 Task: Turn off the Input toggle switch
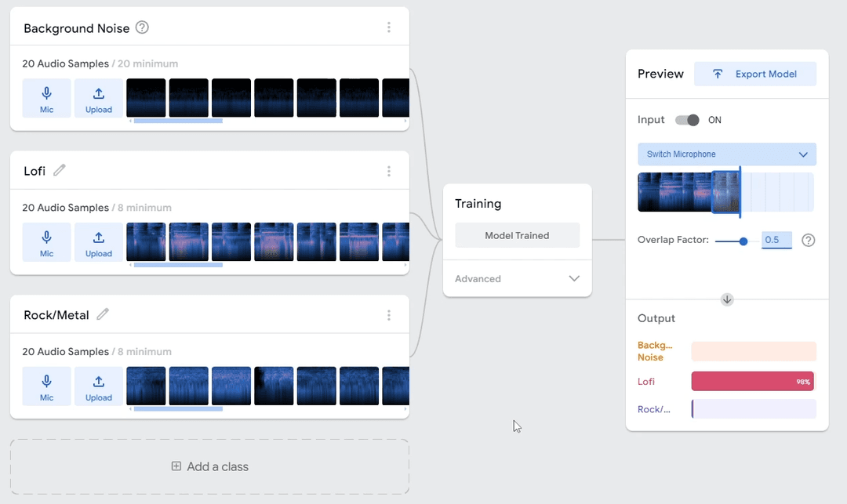point(688,120)
